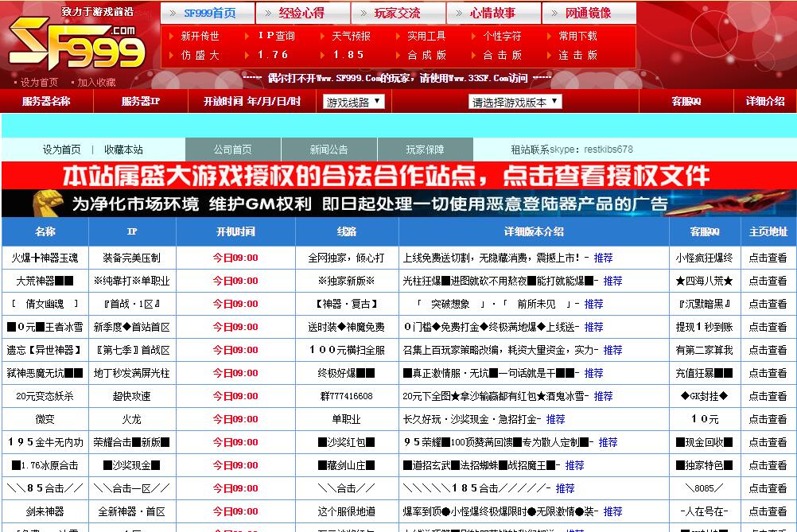Click 点击查看 in the 大荒神器 row
The height and width of the screenshot is (532, 797).
coord(768,281)
